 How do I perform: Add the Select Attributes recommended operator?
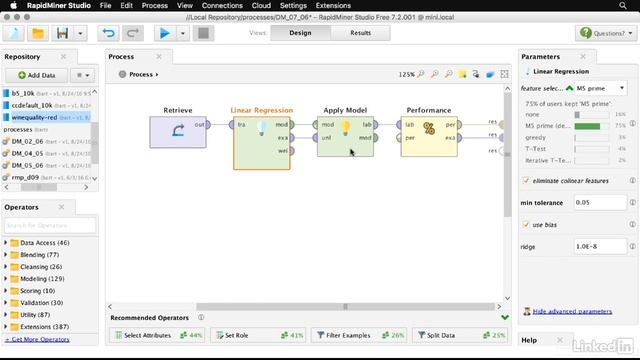pyautogui.click(x=157, y=335)
